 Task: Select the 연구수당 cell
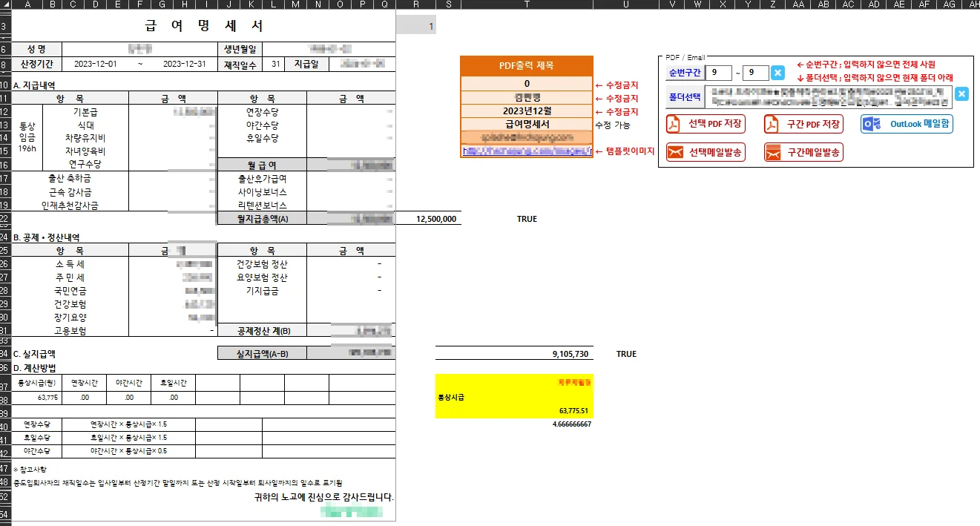click(86, 163)
